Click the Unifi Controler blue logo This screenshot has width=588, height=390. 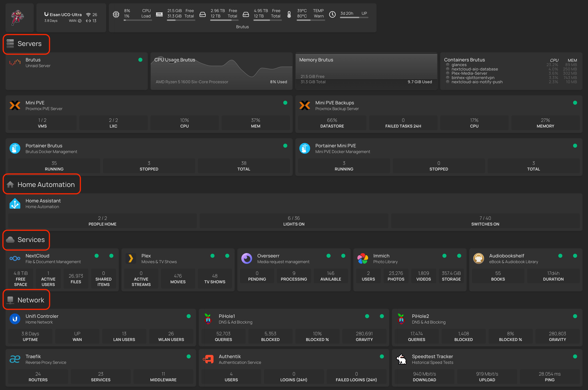[x=15, y=319]
